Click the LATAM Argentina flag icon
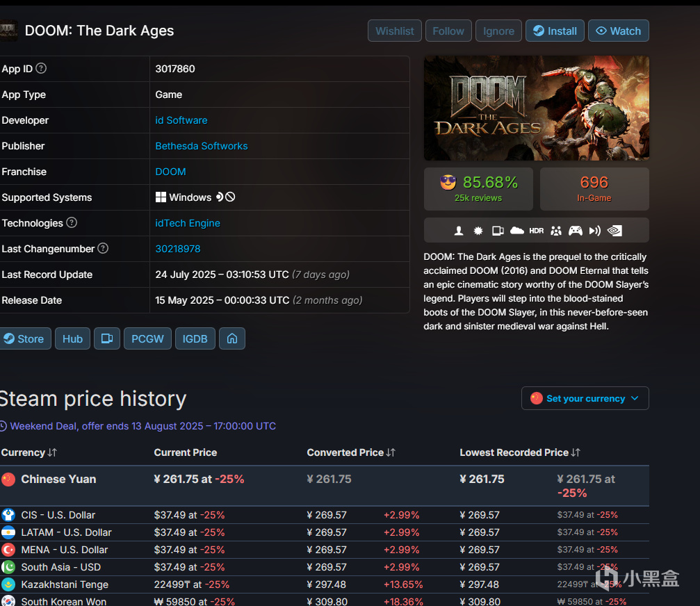This screenshot has height=606, width=700. tap(8, 532)
